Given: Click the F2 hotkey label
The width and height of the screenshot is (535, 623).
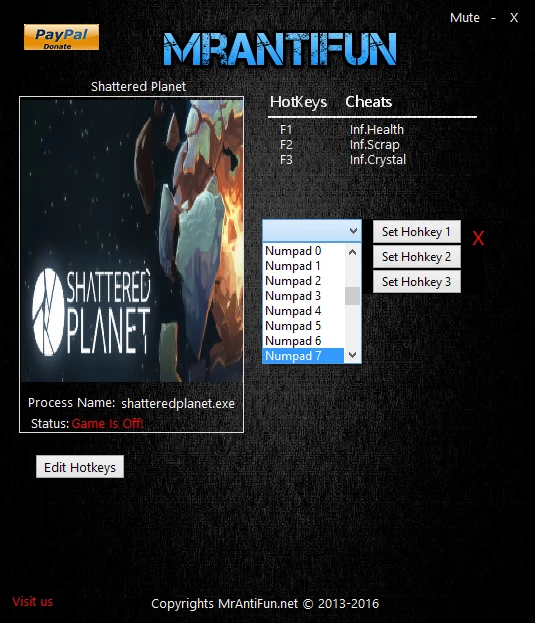Looking at the screenshot, I should [x=286, y=145].
